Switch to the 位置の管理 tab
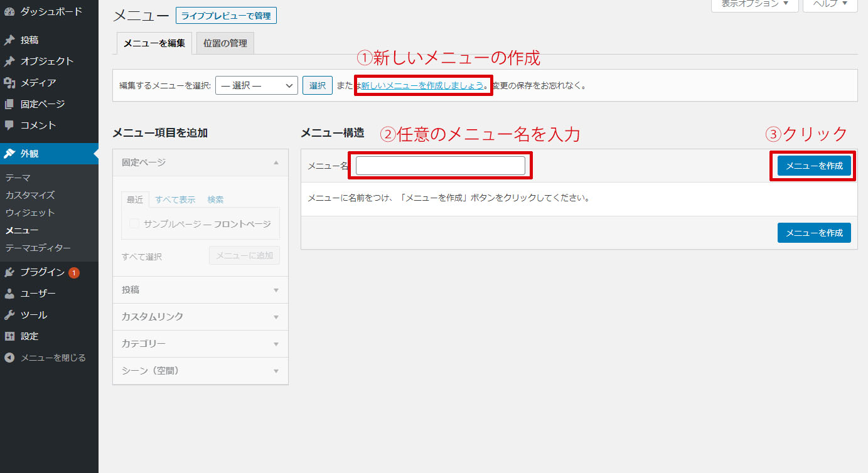The width and height of the screenshot is (868, 473). click(225, 43)
